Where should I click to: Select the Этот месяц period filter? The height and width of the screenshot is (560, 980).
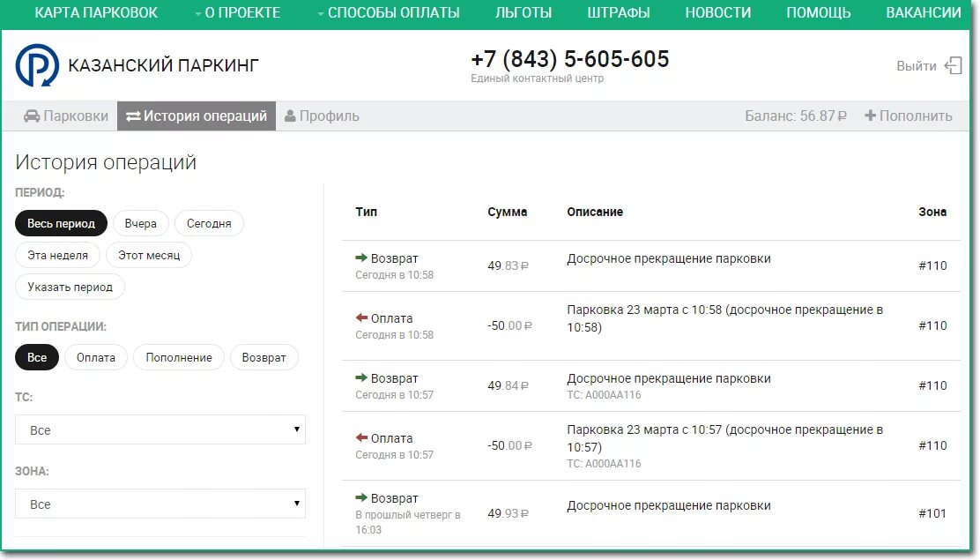tap(149, 255)
